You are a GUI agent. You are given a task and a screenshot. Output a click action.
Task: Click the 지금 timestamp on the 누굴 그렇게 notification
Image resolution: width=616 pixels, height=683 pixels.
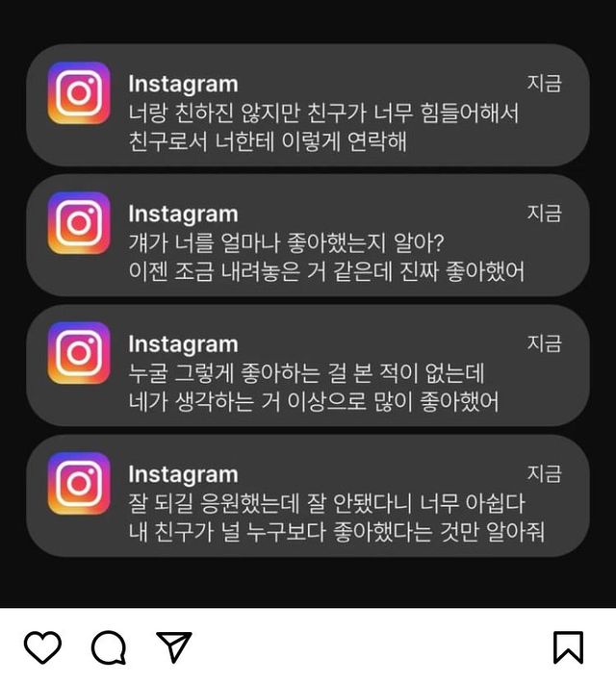pyautogui.click(x=545, y=343)
